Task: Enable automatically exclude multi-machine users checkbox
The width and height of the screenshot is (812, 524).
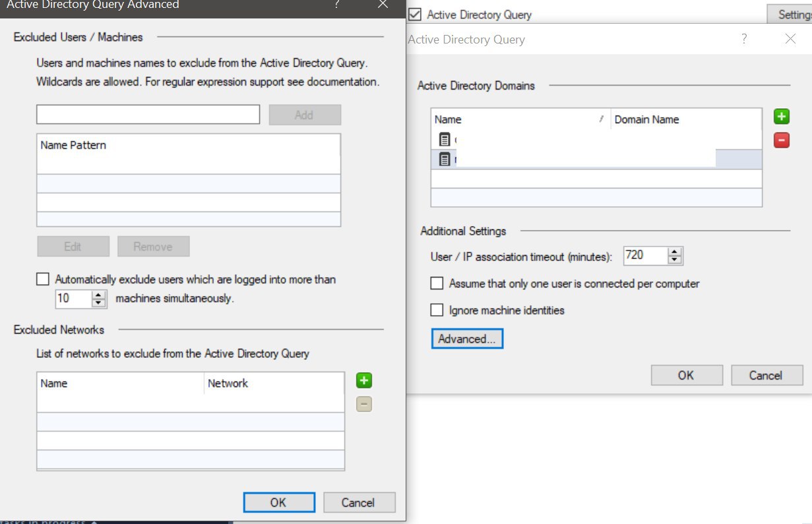Action: point(43,279)
